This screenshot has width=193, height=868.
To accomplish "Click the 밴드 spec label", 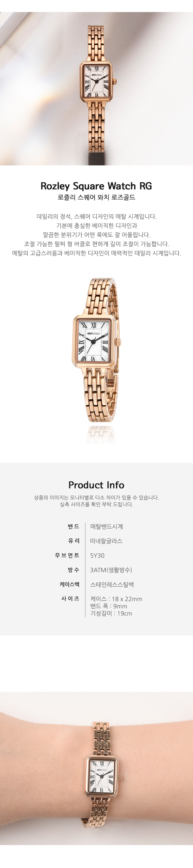I will pos(74,526).
